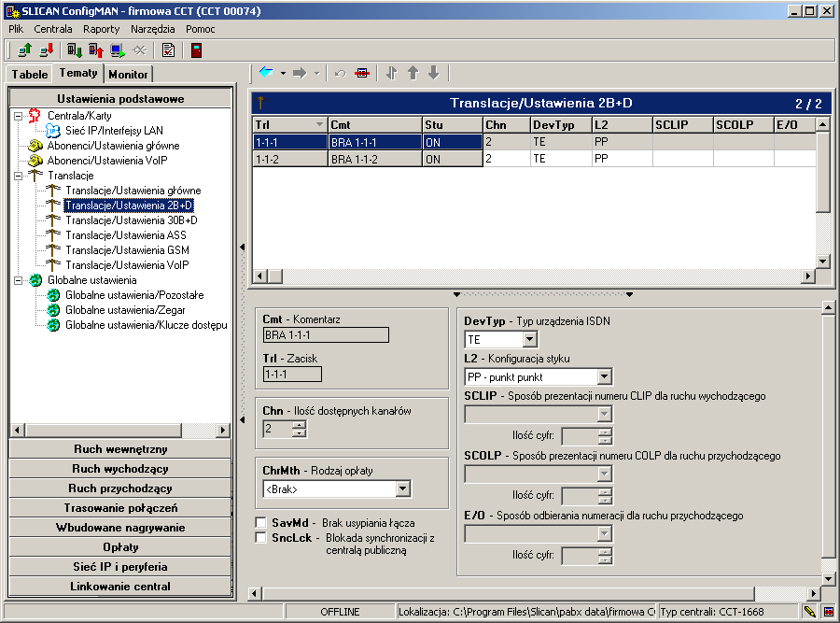
Task: Open the L2 dropdown showing PP - punkt punkt
Action: [x=604, y=377]
